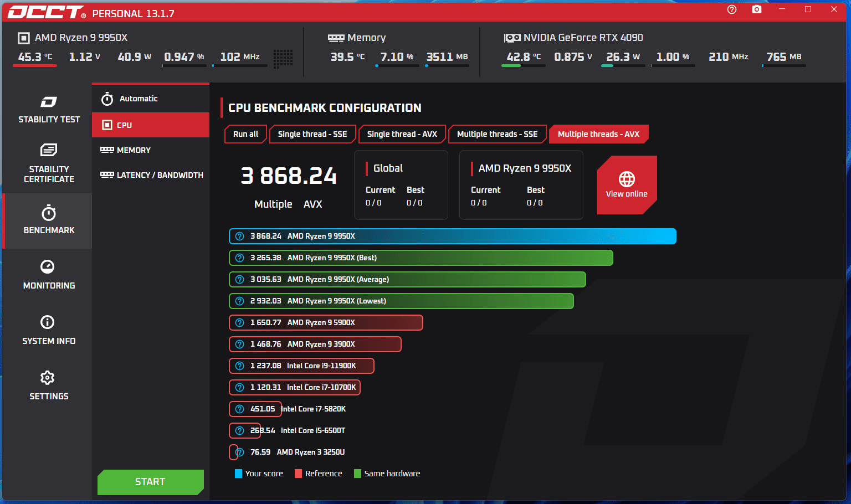This screenshot has height=504, width=851.
Task: Switch to Single thread - AVX tab
Action: 402,134
